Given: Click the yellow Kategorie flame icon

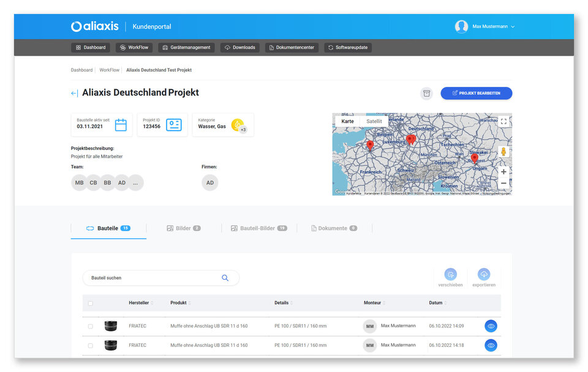Looking at the screenshot, I should [237, 124].
